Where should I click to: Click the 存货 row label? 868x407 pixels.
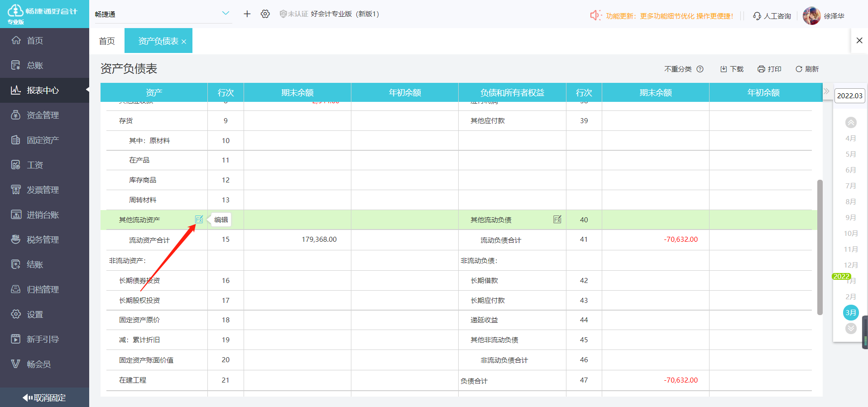[x=126, y=120]
